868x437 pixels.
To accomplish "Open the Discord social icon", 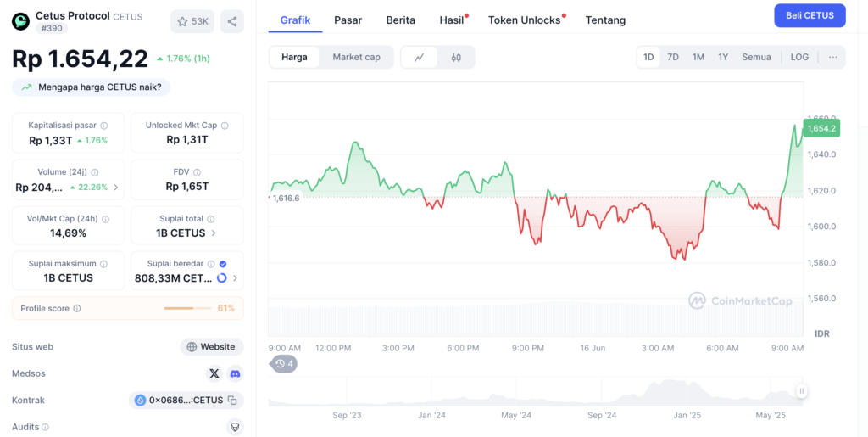I will [236, 373].
